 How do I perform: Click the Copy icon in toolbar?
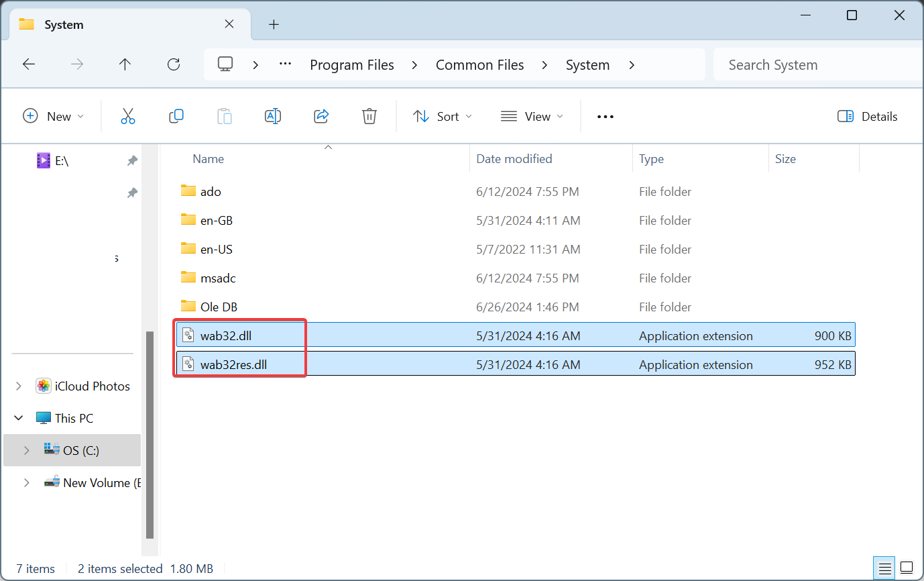point(176,116)
